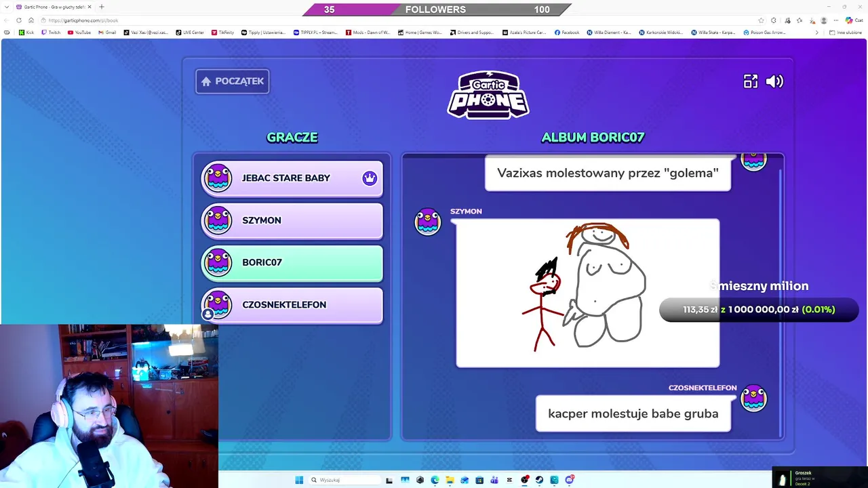Close the Gartic Phone browser tab
Viewport: 868px width, 488px height.
[x=89, y=7]
